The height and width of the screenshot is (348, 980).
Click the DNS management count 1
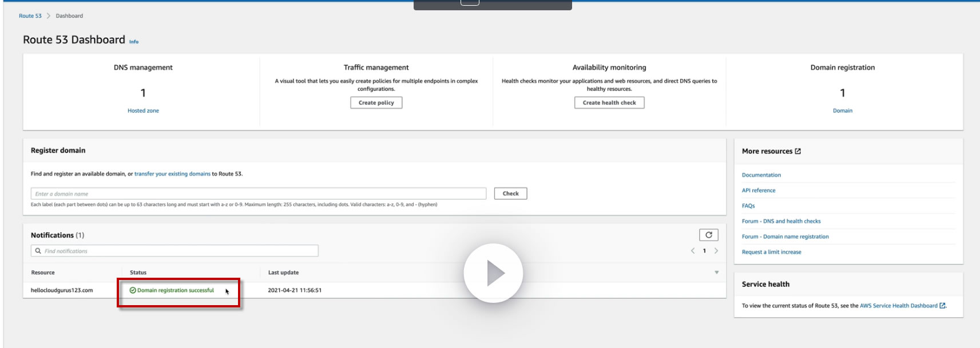[x=143, y=93]
